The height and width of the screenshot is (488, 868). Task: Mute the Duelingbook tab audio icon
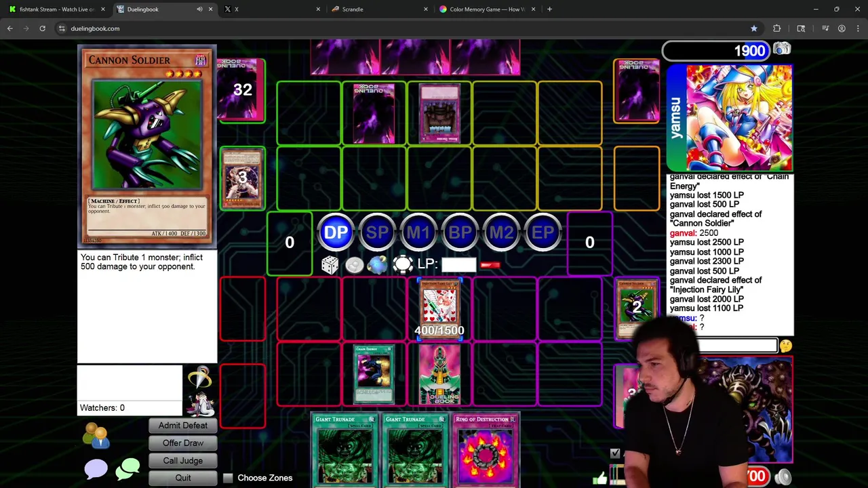pos(199,9)
